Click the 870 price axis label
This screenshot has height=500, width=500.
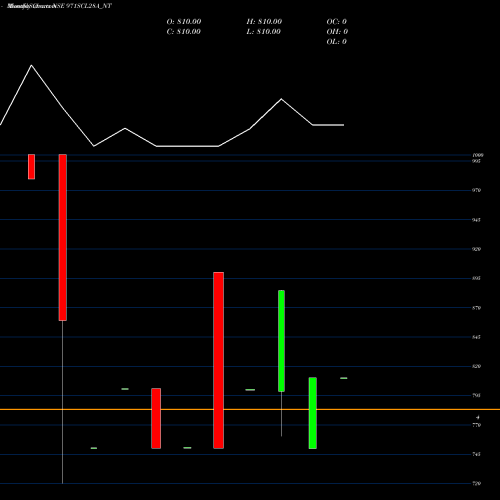[476, 308]
